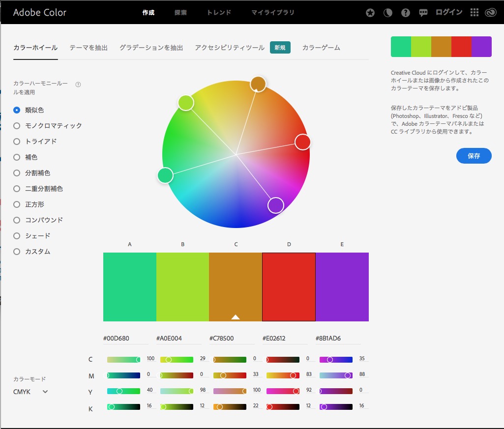Open the CMYK color mode dropdown
The width and height of the screenshot is (504, 429).
click(30, 392)
